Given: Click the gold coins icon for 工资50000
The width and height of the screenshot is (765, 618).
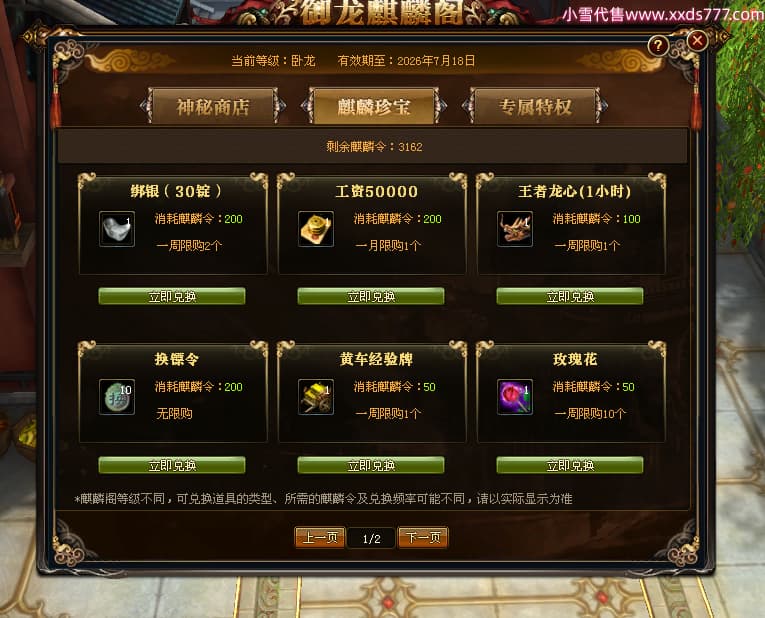Looking at the screenshot, I should click(316, 229).
